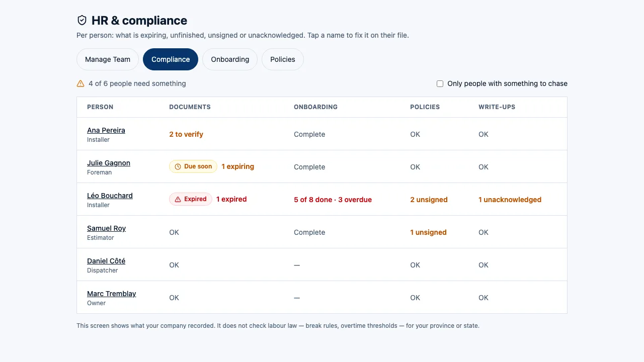Image resolution: width=644 pixels, height=362 pixels.
Task: Click the alert icon in Expired badge
Action: point(178,199)
